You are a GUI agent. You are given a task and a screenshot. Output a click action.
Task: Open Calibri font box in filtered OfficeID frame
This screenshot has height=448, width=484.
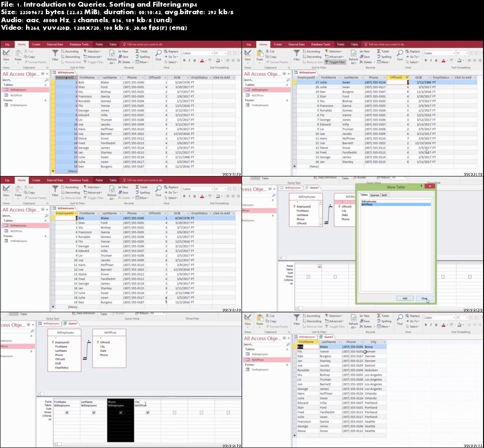point(439,53)
